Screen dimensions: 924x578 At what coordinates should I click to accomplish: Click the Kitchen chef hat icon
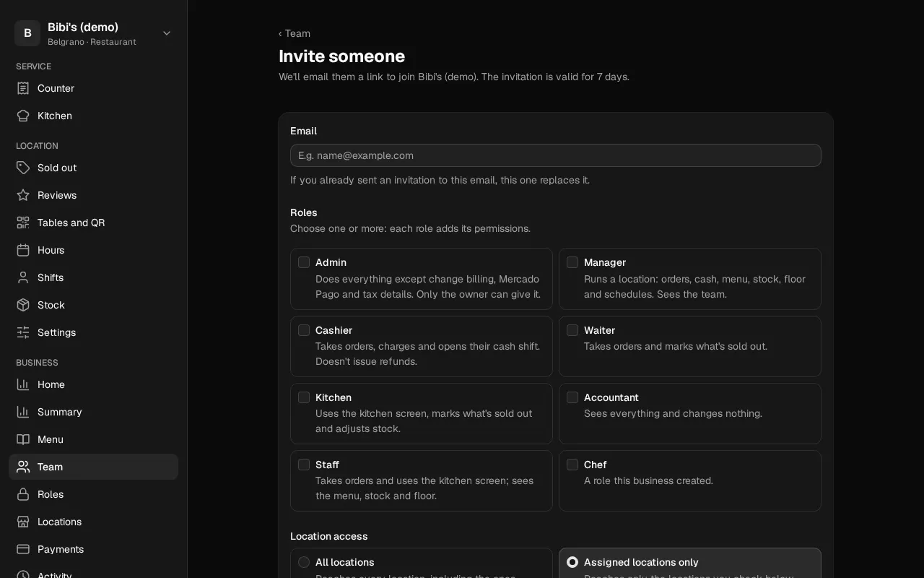pos(23,116)
